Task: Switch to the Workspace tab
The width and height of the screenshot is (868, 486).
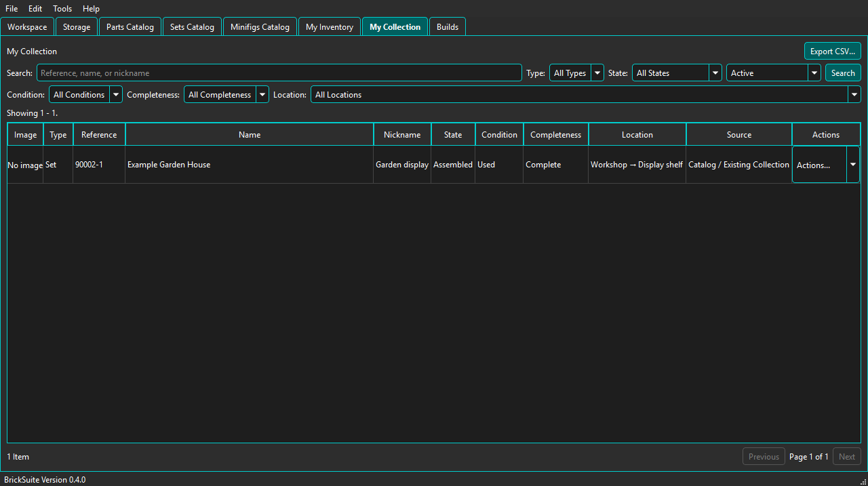Action: tap(27, 27)
